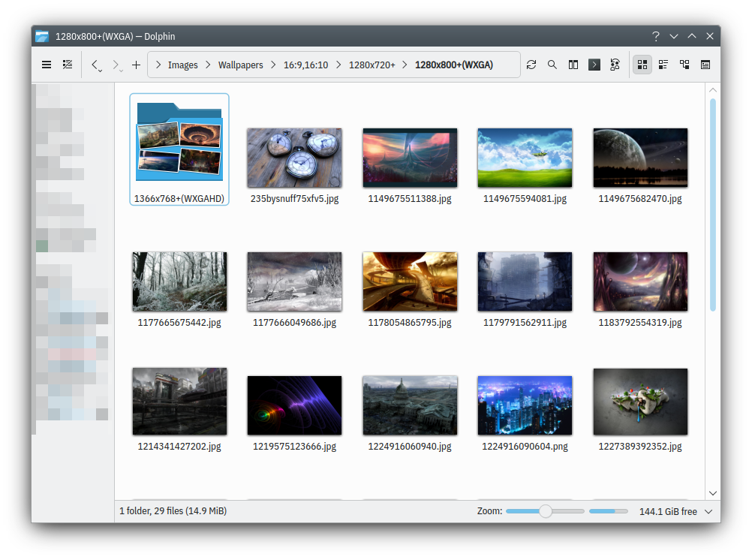Navigate to 1280x720+ in breadcrumb

click(x=372, y=65)
